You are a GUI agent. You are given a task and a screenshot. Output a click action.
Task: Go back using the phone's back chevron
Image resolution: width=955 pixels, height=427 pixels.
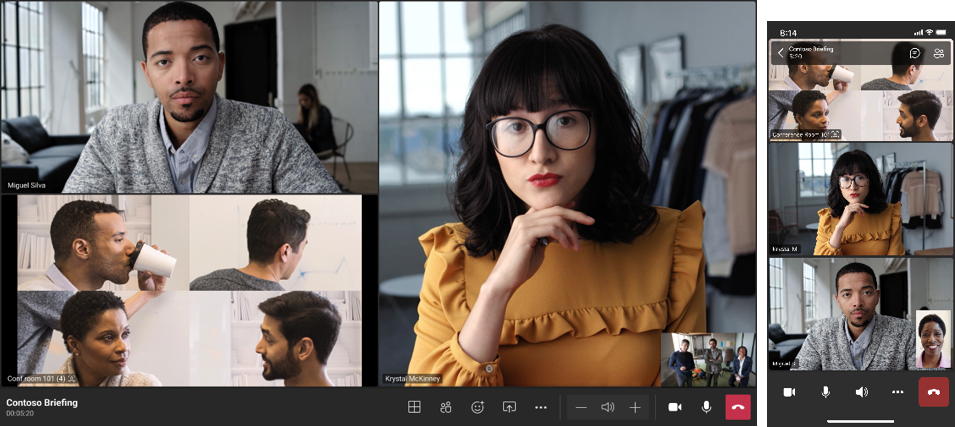click(x=780, y=53)
